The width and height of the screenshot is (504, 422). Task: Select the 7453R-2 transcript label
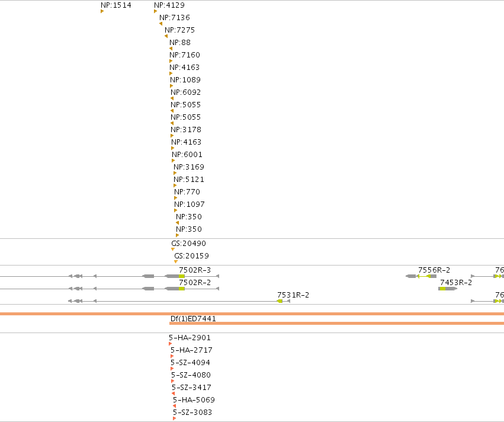(456, 282)
